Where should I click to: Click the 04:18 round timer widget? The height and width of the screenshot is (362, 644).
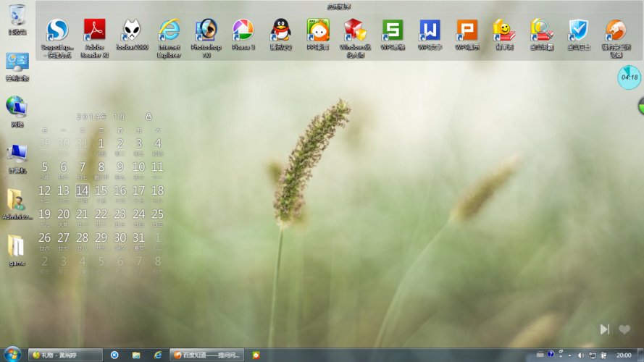pos(629,77)
